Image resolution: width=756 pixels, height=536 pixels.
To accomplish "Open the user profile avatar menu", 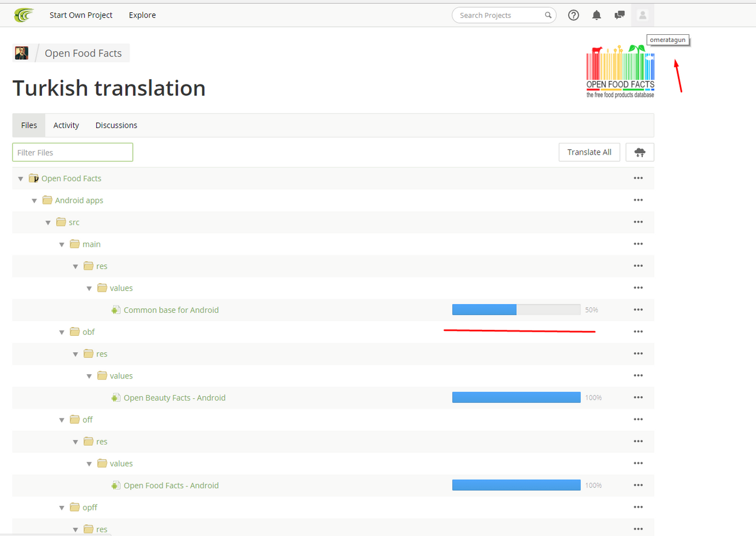I will (x=643, y=15).
